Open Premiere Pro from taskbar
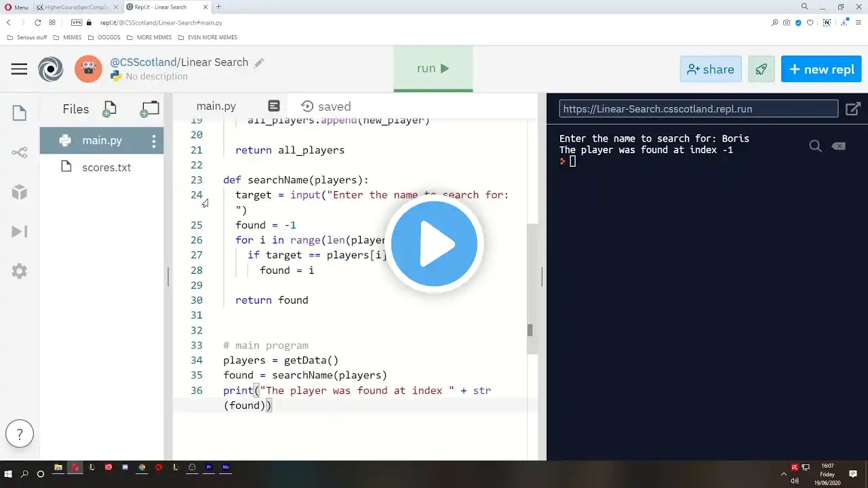 [x=209, y=467]
